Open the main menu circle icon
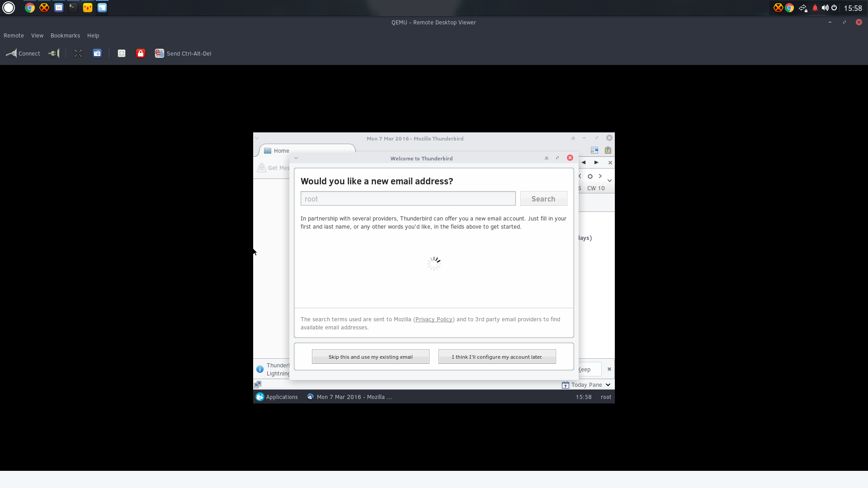This screenshot has width=868, height=488. click(9, 8)
